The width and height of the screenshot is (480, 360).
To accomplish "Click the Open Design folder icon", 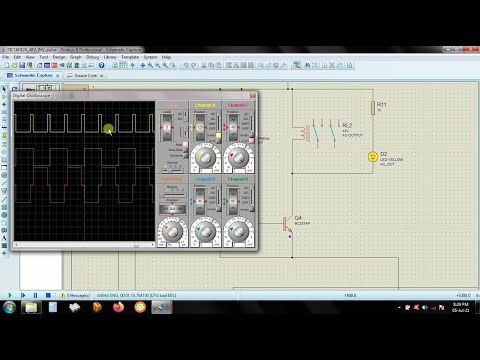I will [x=14, y=65].
